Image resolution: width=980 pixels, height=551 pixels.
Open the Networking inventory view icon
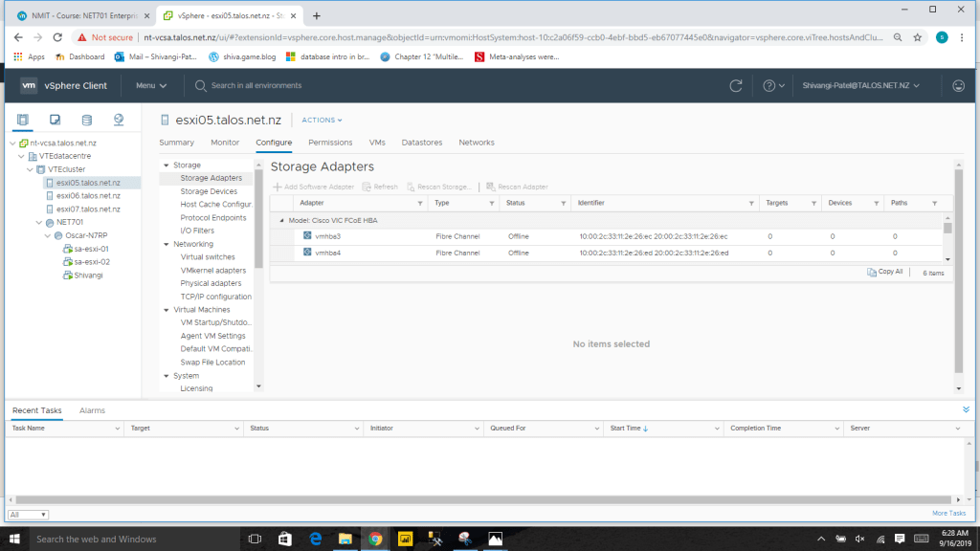119,120
